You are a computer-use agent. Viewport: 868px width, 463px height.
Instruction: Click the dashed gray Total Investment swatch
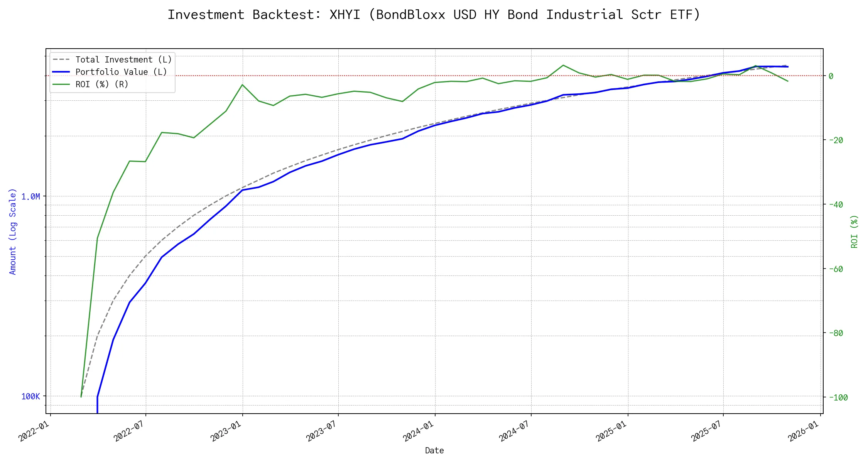pos(61,60)
